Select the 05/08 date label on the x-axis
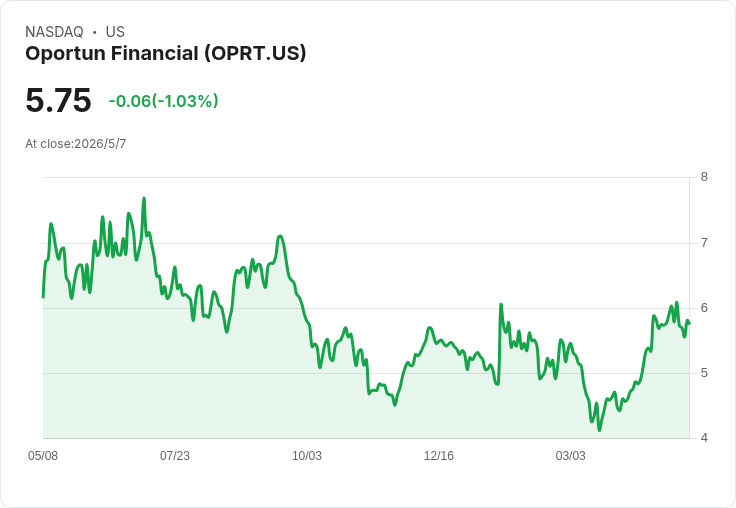The width and height of the screenshot is (736, 508). 43,455
